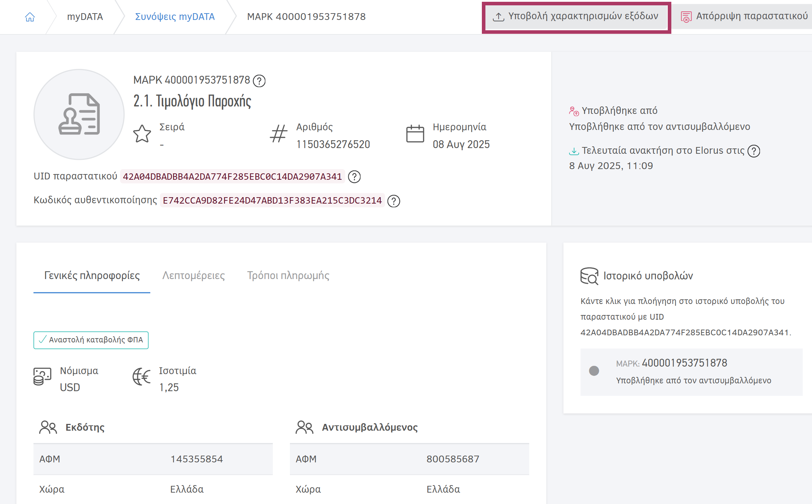This screenshot has width=812, height=504.
Task: Click the currency value USD
Action: point(70,387)
